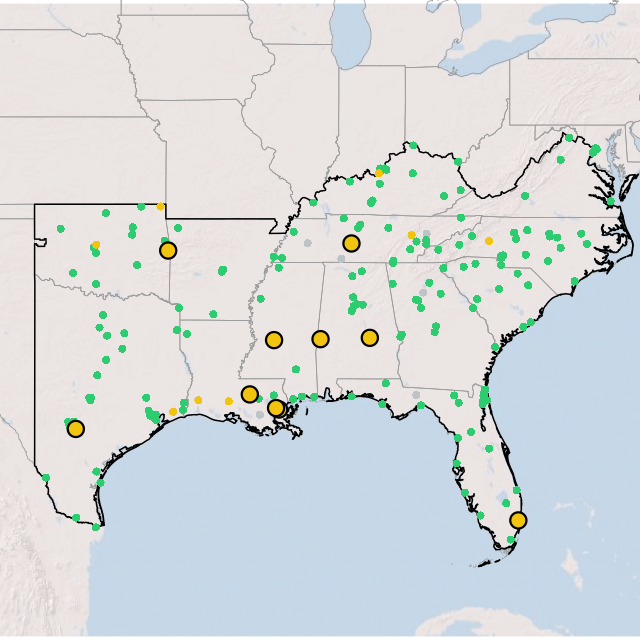Select green dot at Kentucky's northern tip
This screenshot has height=640, width=640.
(413, 145)
